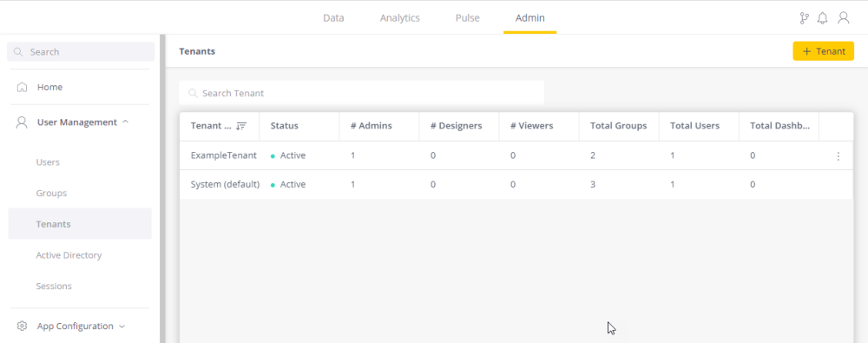Select the Admin tab

[529, 17]
